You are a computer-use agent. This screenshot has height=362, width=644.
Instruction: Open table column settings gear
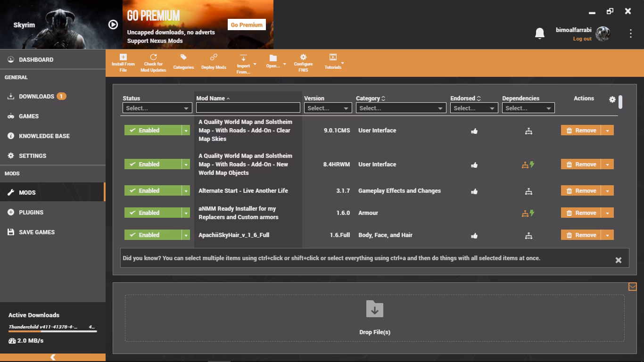pyautogui.click(x=612, y=99)
